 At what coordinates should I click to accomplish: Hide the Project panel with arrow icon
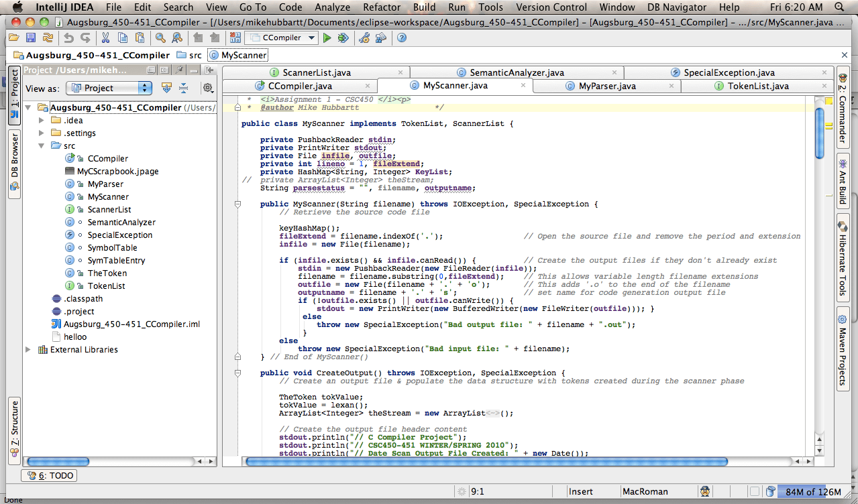coord(209,70)
